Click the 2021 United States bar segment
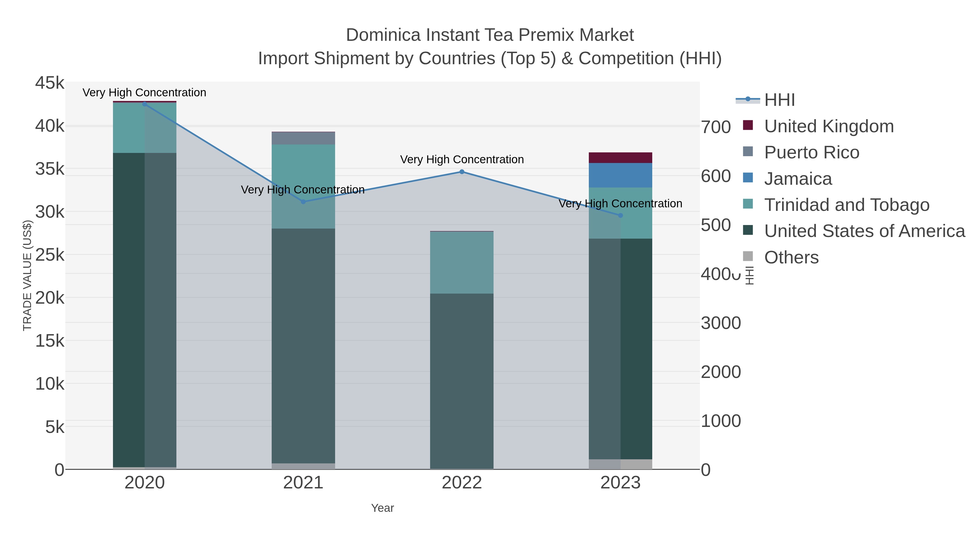The height and width of the screenshot is (551, 980). tap(303, 346)
